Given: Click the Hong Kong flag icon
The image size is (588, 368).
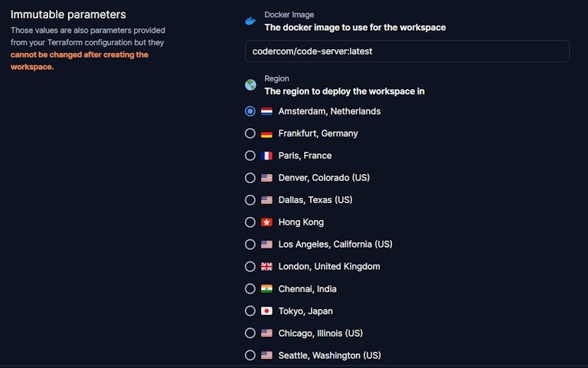Looking at the screenshot, I should [266, 222].
